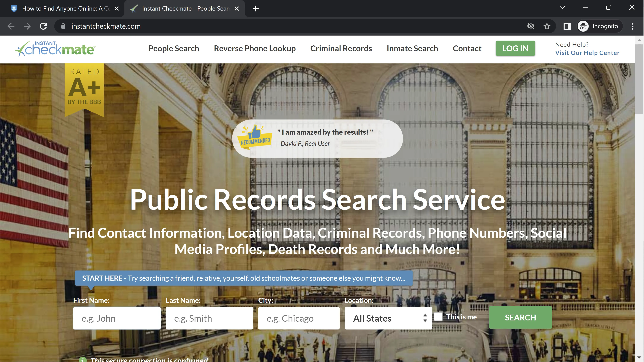This screenshot has height=362, width=644.
Task: Reload the page with refresh icon
Action: tap(43, 26)
